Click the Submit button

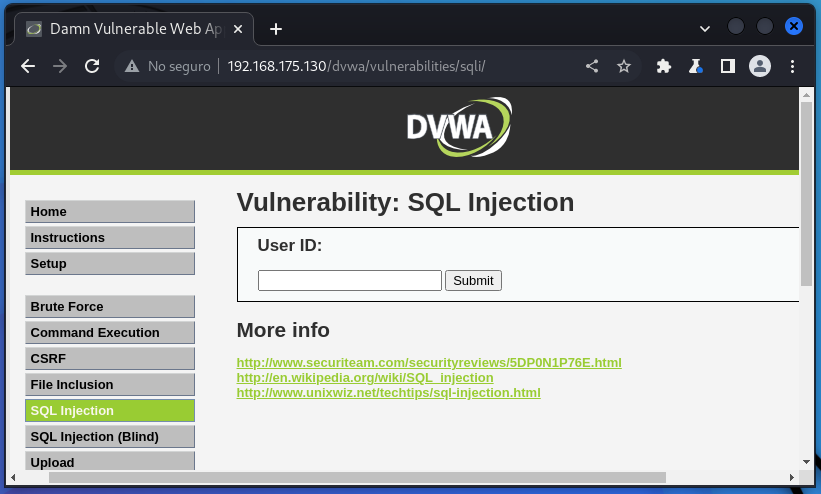(473, 280)
